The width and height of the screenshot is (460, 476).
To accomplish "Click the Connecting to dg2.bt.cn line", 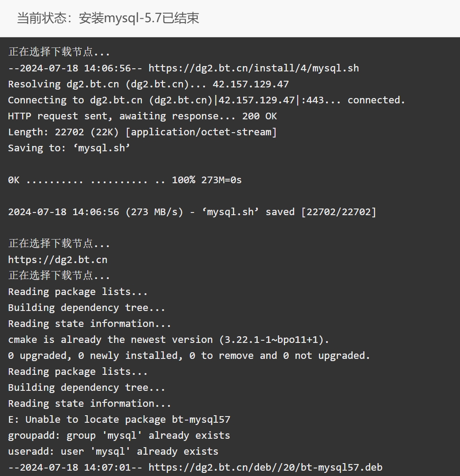I will (x=206, y=100).
